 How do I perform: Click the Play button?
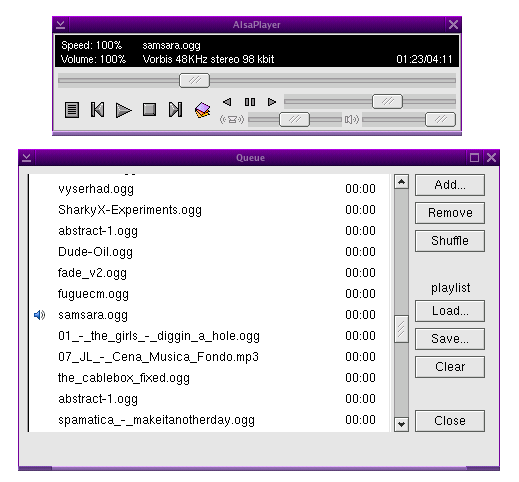click(x=123, y=110)
